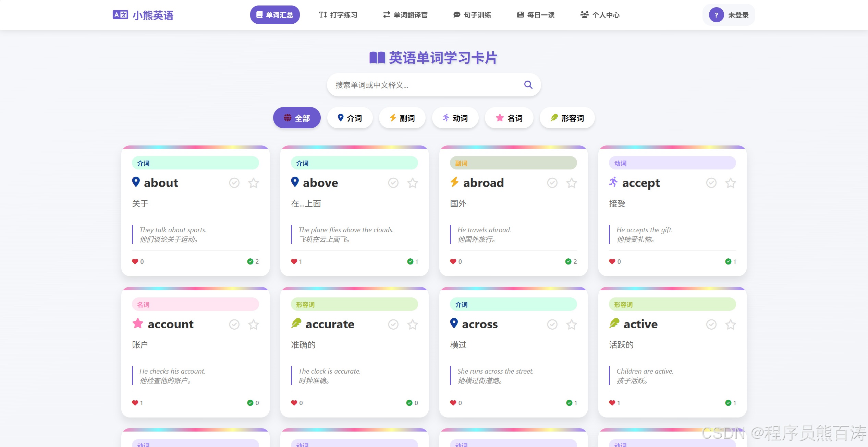Screen dimensions: 868x447
Task: Click the 副词 tag on 'abroad' card
Action: [513, 163]
